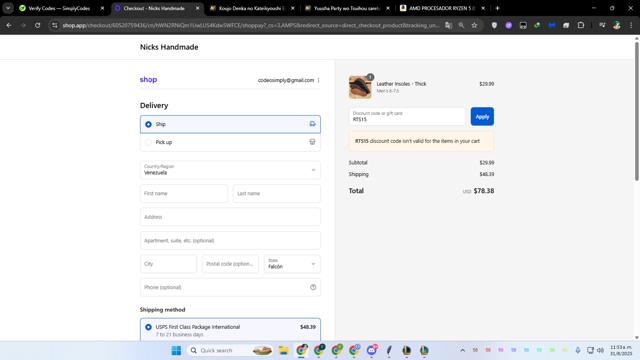
Task: Open File Explorer from the taskbar
Action: (283, 350)
